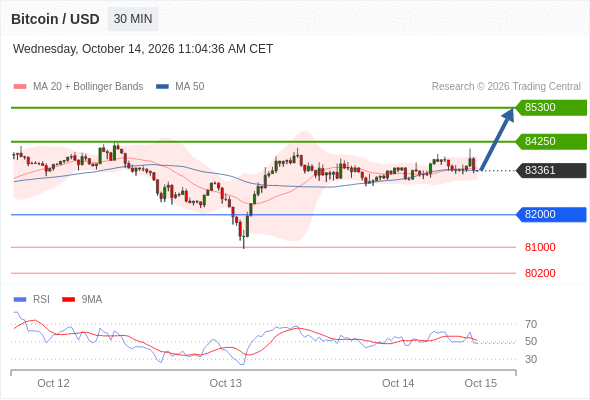Screen dimensions: 590x400
Task: Toggle the MA 20 + Bollinger Bands legend label
Action: click(x=88, y=87)
